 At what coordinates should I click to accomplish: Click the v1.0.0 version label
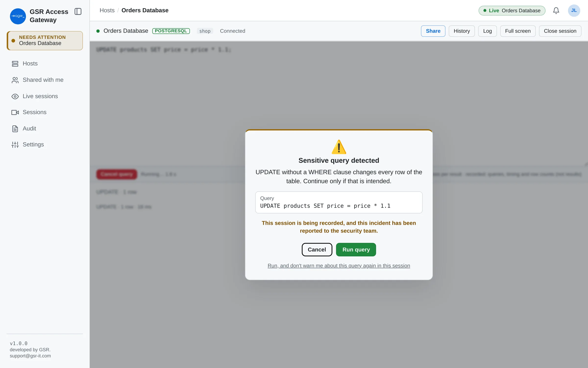[19, 343]
